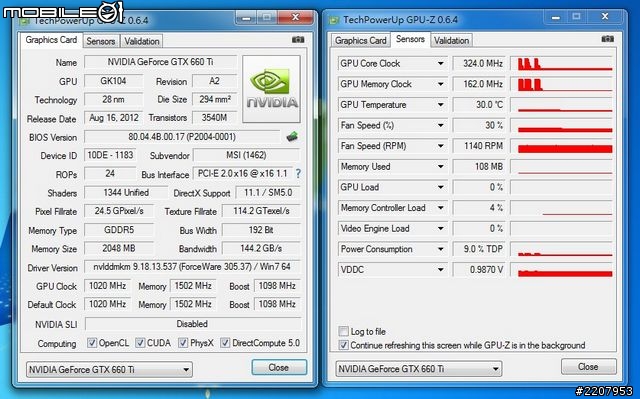Open the Fan Speed (RPM) sensor dropdown
This screenshot has width=640, height=399.
(x=440, y=146)
